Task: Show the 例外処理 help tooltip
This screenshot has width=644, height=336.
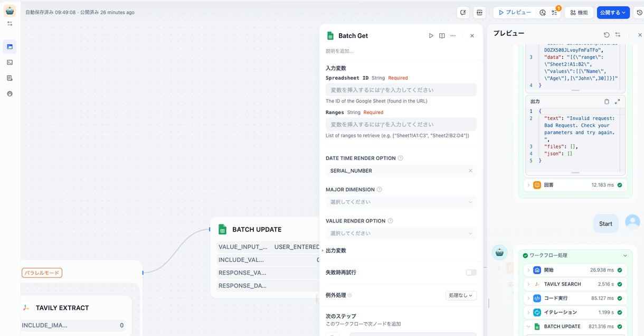Action: 349,295
